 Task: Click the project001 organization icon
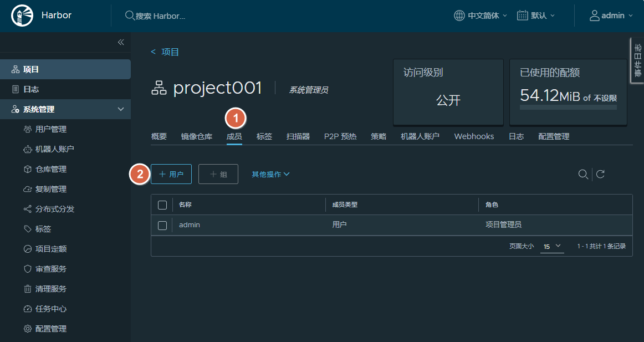tap(159, 88)
